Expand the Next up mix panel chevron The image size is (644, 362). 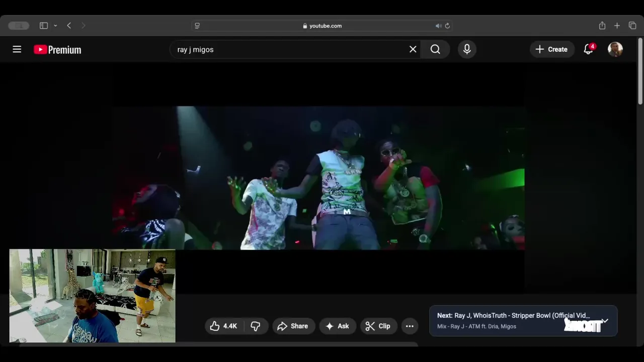pyautogui.click(x=605, y=321)
